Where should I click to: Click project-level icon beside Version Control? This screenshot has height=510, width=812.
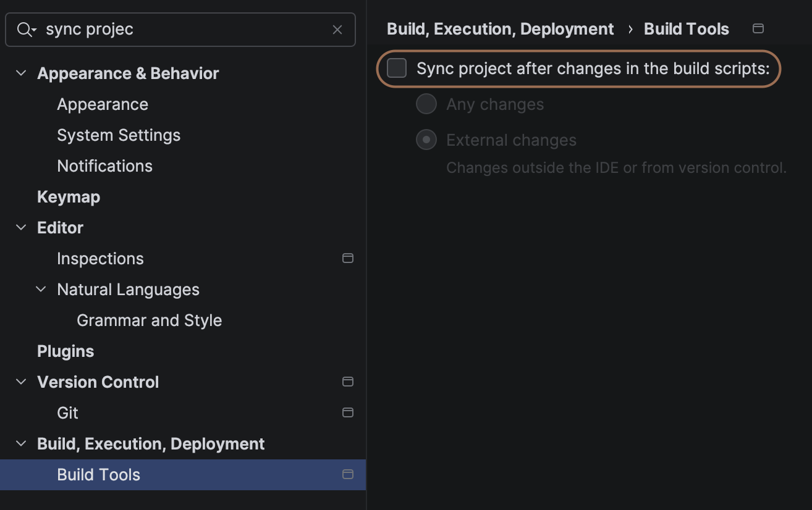click(348, 382)
